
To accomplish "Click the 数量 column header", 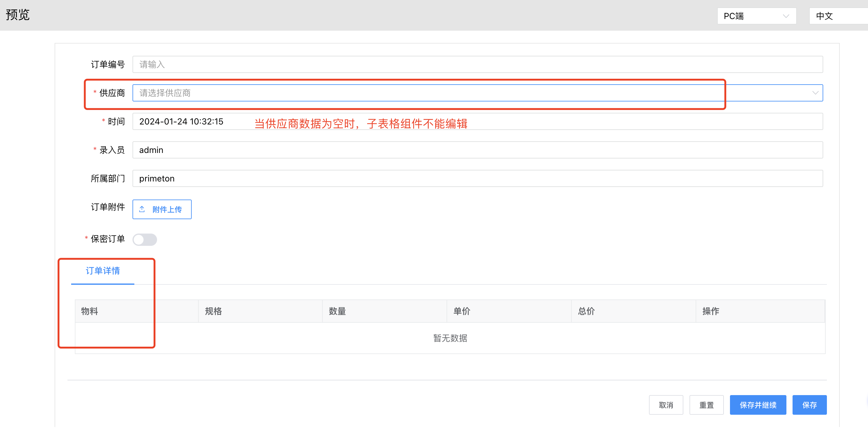I will point(337,311).
